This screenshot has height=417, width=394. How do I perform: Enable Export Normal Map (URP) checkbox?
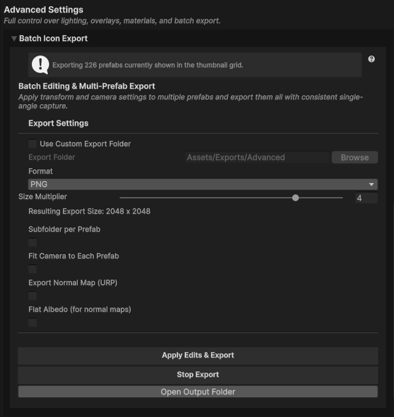32,296
